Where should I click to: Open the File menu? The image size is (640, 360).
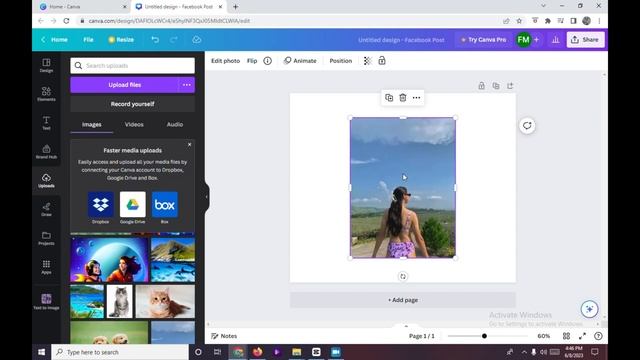88,40
